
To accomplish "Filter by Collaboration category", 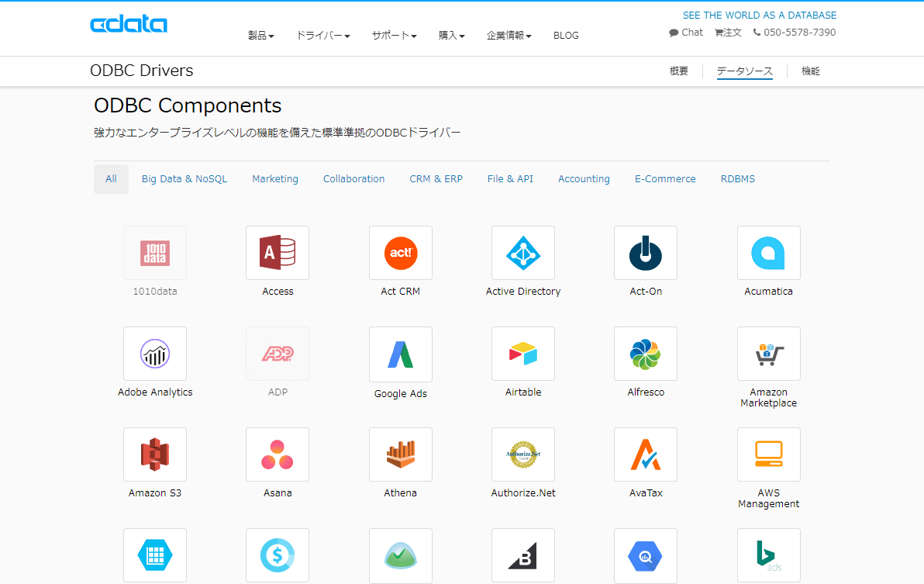I will (x=353, y=179).
